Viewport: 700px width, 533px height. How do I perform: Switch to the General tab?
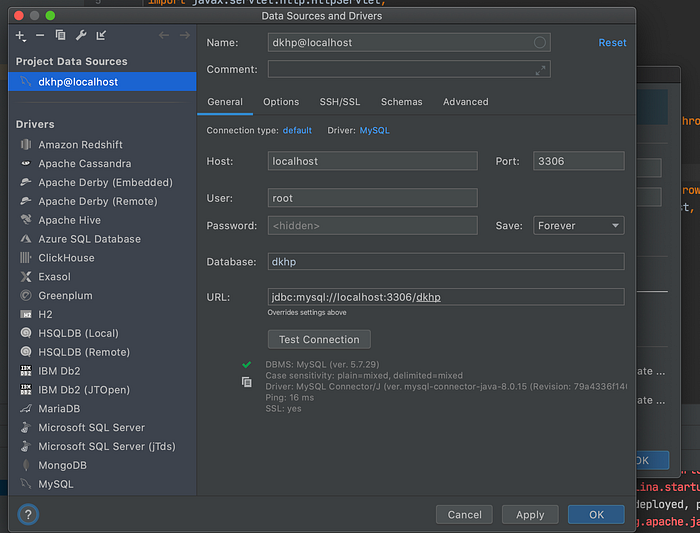tap(225, 102)
